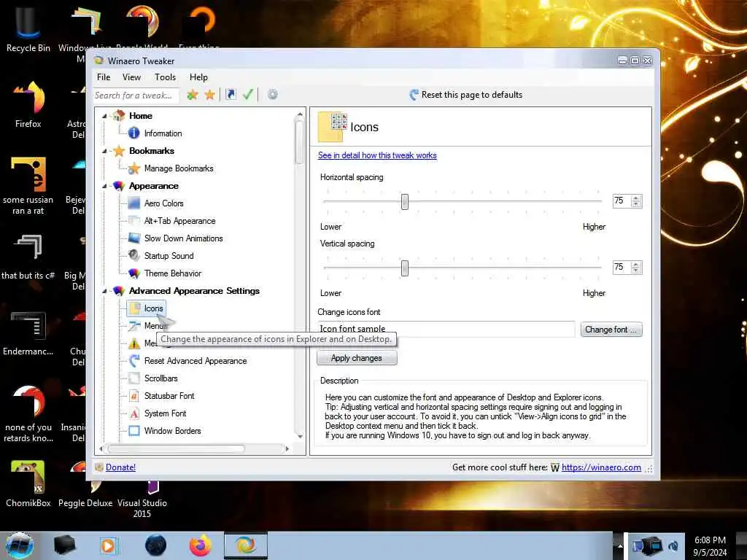Click tree scroll down arrow

(300, 436)
